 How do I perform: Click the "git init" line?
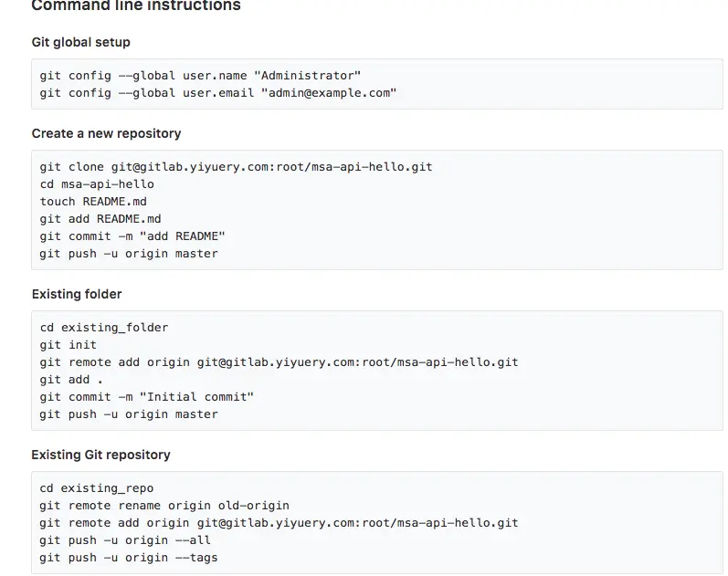(69, 345)
